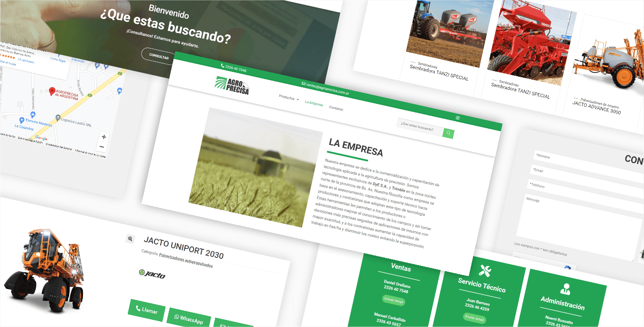644x327 pixels.
Task: Click the Ventas card heading
Action: [400, 268]
